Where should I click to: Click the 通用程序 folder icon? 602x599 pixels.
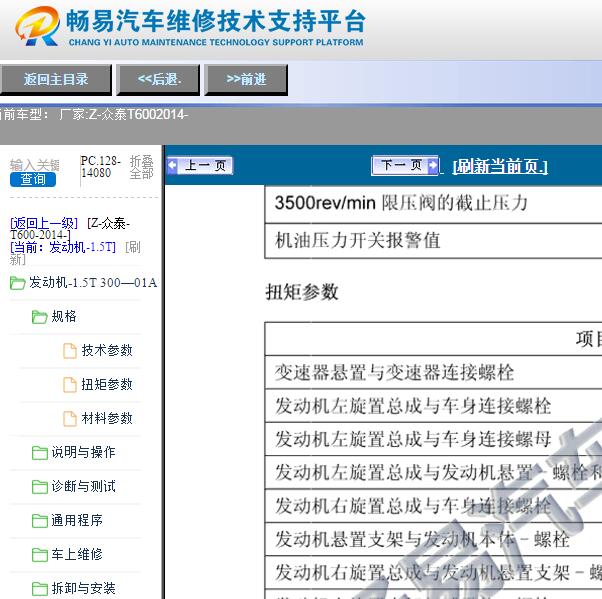point(40,521)
